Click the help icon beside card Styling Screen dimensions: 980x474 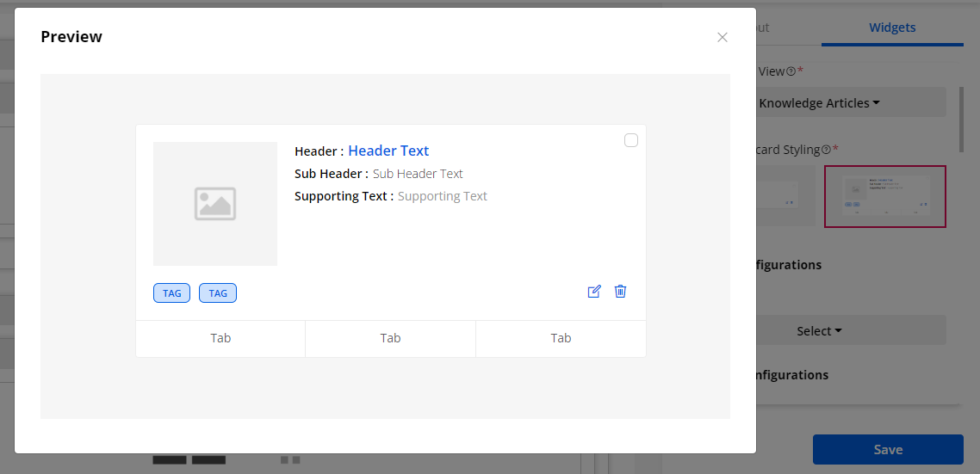(826, 150)
